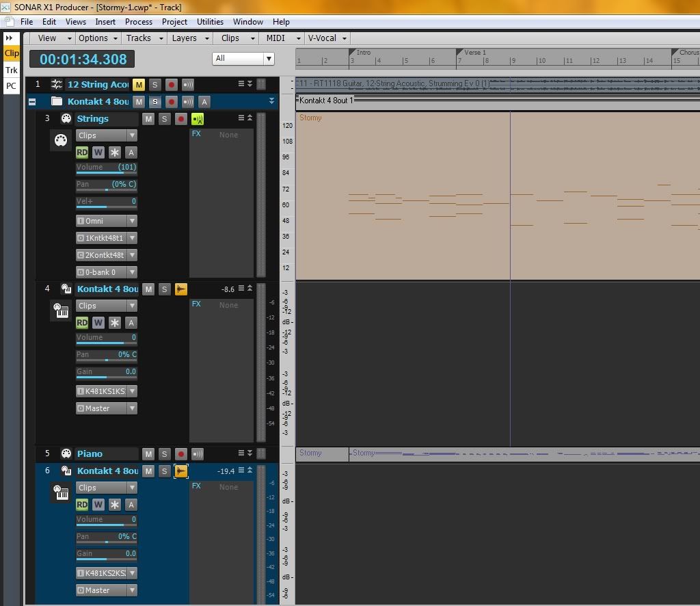Click the archive button on Kontakt folder
Image resolution: width=700 pixels, height=606 pixels.
(204, 102)
